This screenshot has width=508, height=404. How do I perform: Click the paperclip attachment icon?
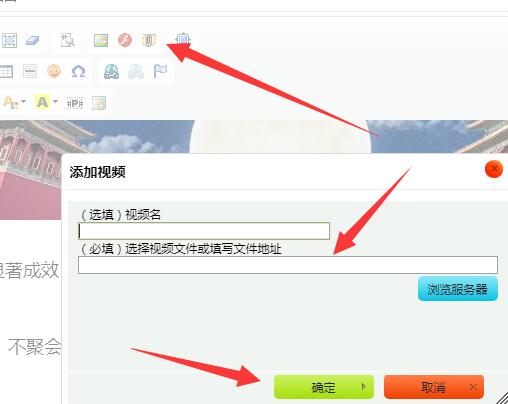click(149, 40)
